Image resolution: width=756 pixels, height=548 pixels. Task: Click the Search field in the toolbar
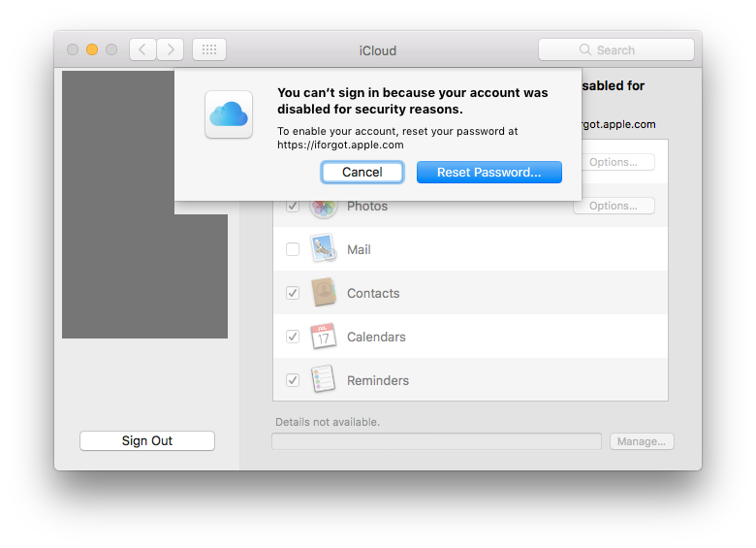pyautogui.click(x=616, y=49)
